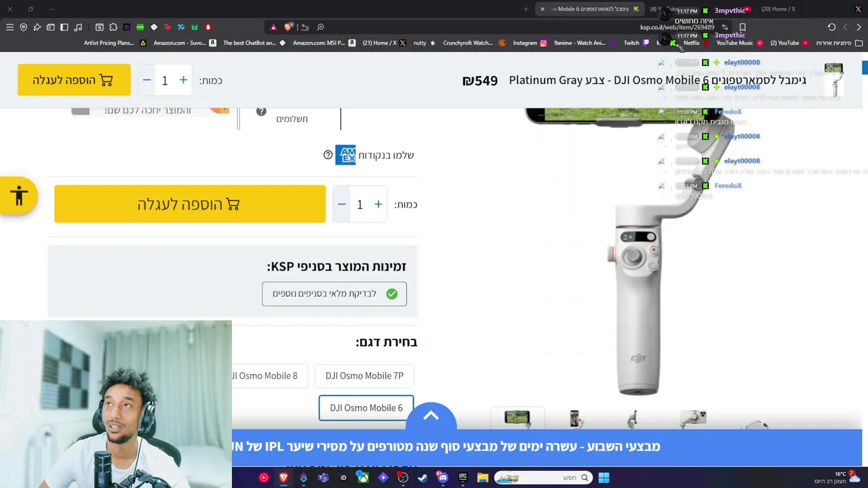The image size is (868, 488).
Task: Open The best ChatBot bookmark
Action: [254, 43]
